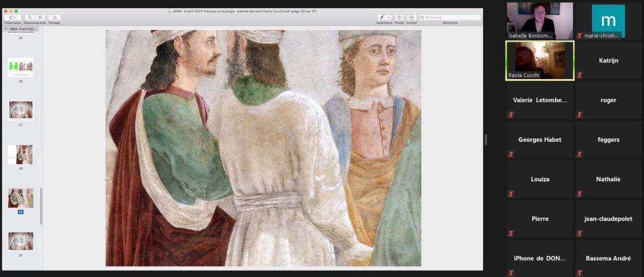
Task: Click muted mic icon on Katrijn tile
Action: point(580,75)
